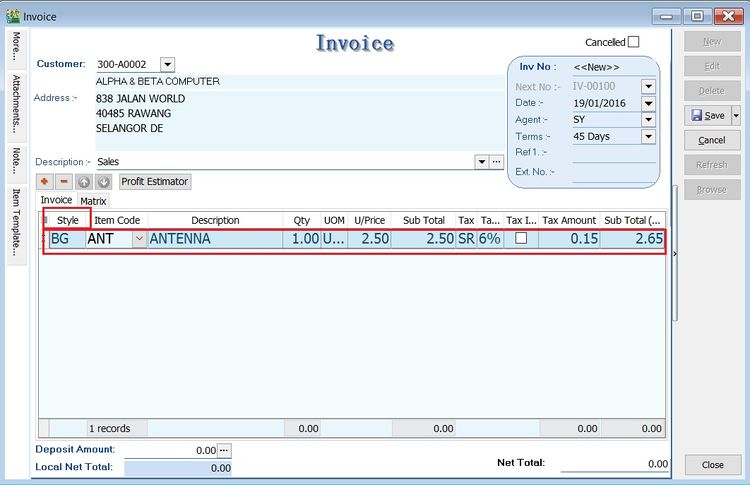Open the Agent dropdown showing SY
Viewport: 750px width, 485px height.
[648, 120]
